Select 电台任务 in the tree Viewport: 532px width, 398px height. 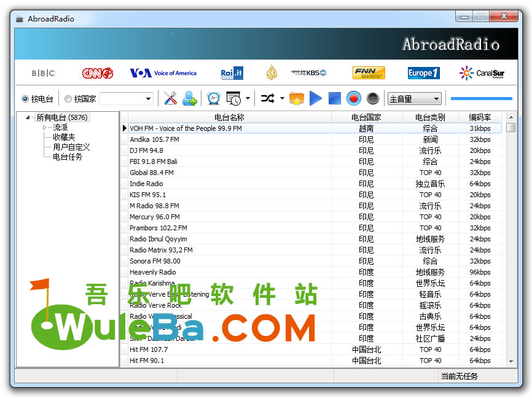pos(68,157)
